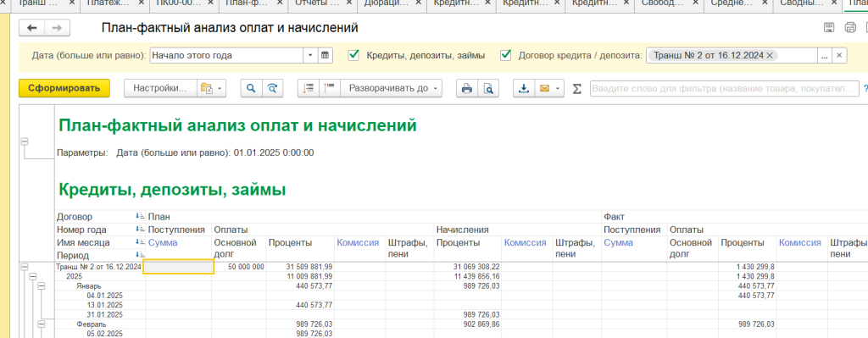
Task: Save report with the download arrow icon
Action: pyautogui.click(x=524, y=88)
